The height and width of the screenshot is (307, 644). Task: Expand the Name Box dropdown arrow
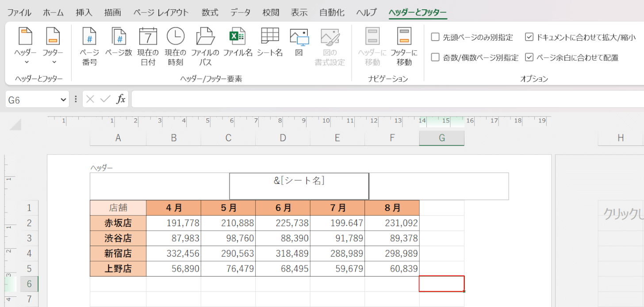pyautogui.click(x=63, y=100)
